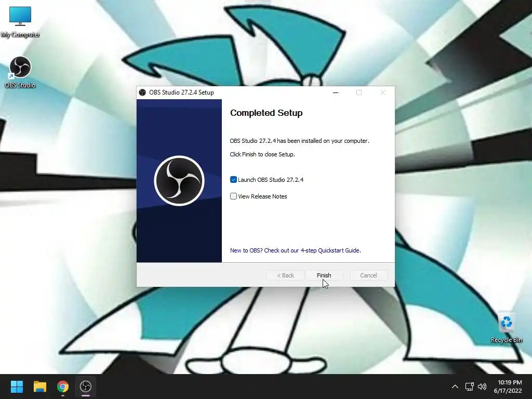This screenshot has height=399, width=532.
Task: Minimize the OBS Studio Setup window
Action: point(336,92)
